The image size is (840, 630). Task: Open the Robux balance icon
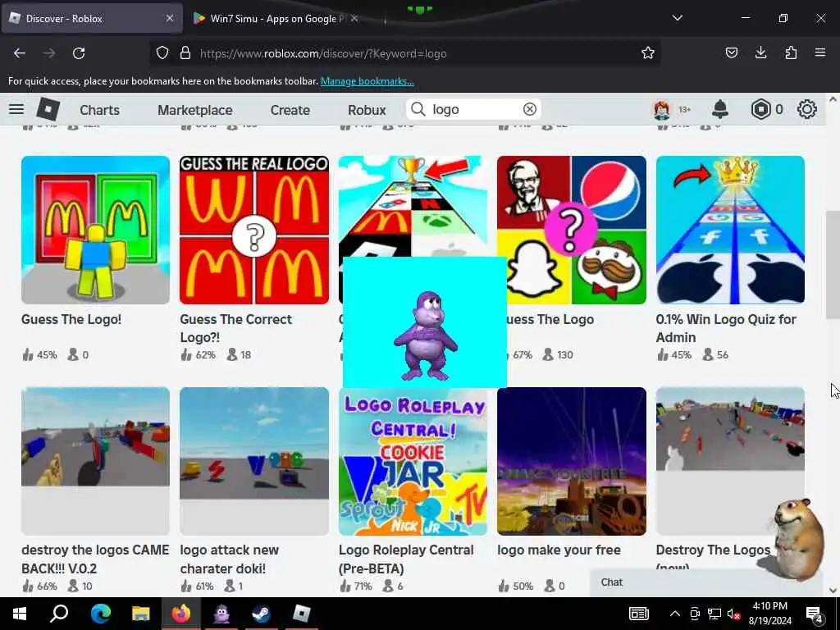pyautogui.click(x=760, y=109)
